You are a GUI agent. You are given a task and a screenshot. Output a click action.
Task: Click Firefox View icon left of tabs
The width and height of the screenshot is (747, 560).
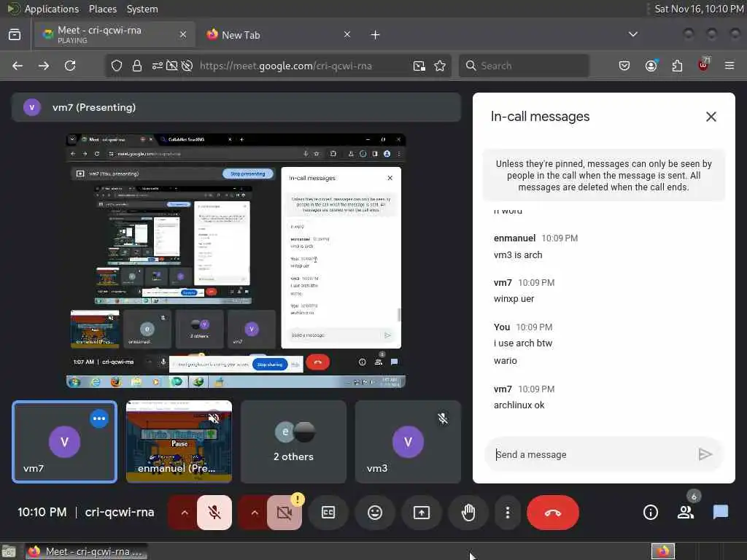pyautogui.click(x=15, y=34)
